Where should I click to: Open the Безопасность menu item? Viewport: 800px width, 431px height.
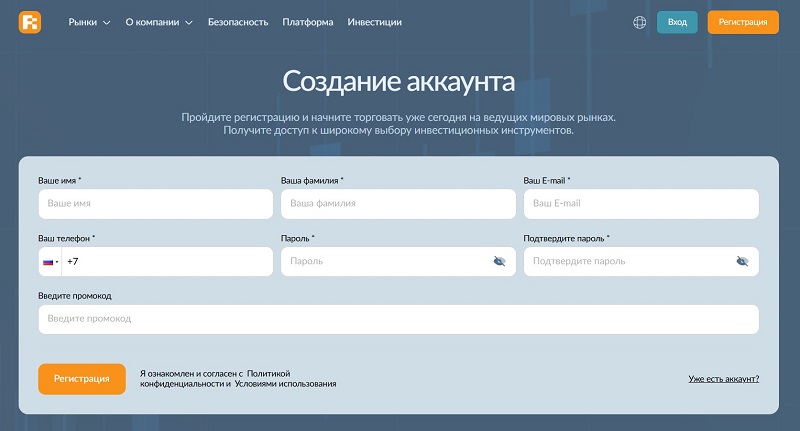coord(239,22)
